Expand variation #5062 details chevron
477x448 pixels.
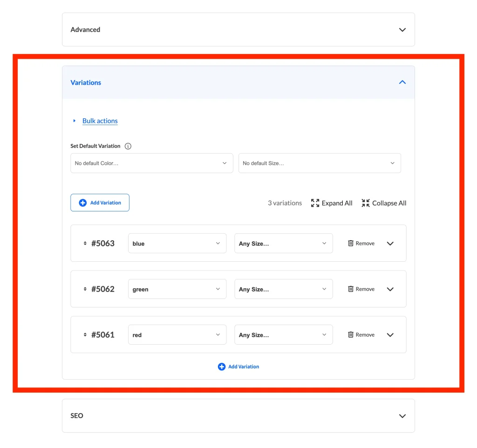coord(390,289)
